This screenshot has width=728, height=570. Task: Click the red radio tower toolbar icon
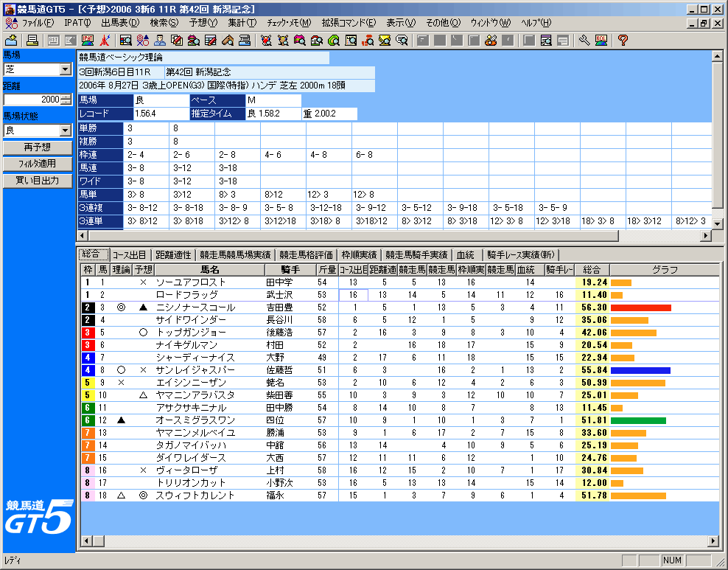click(105, 40)
